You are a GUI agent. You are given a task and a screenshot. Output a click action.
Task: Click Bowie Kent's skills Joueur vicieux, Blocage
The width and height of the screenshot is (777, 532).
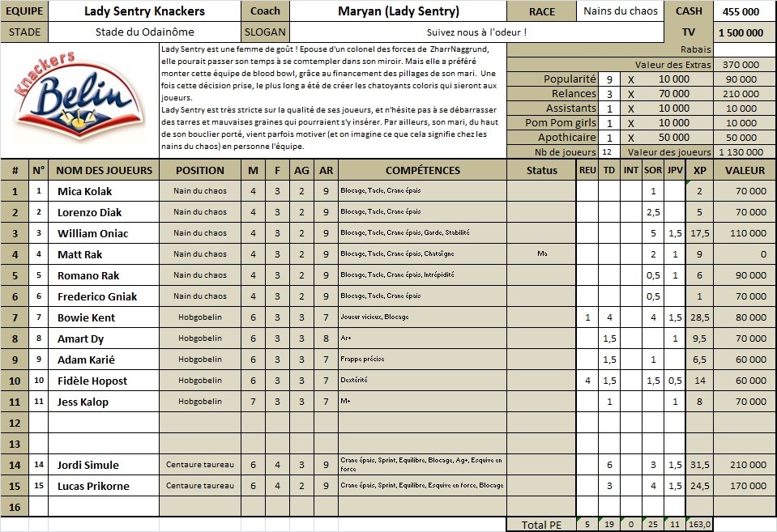(422, 317)
